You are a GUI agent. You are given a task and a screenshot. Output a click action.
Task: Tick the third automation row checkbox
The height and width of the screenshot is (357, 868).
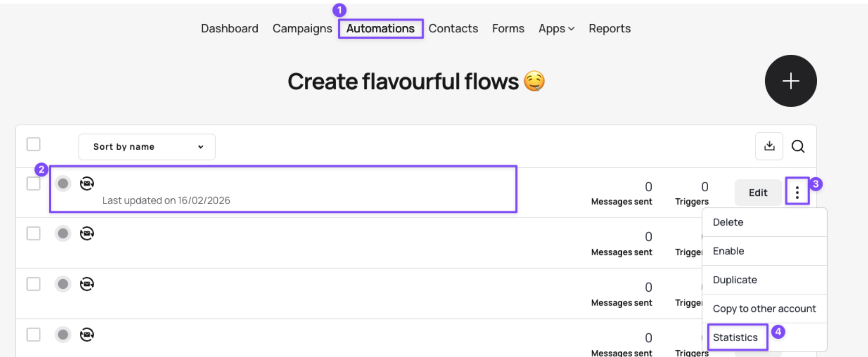pyautogui.click(x=33, y=284)
